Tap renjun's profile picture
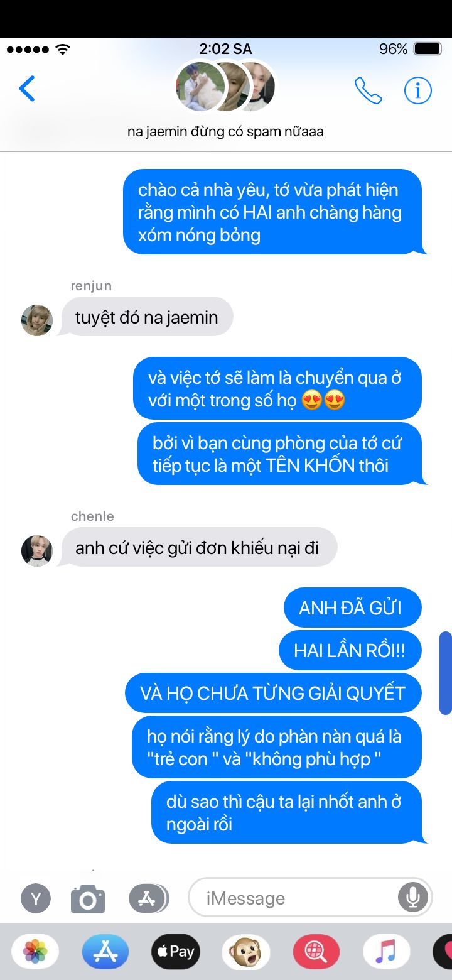Screen dimensions: 452x980 pyautogui.click(x=37, y=320)
